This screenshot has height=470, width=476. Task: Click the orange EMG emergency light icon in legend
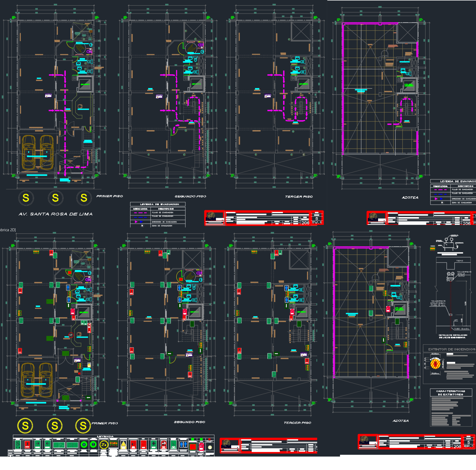[113, 443]
